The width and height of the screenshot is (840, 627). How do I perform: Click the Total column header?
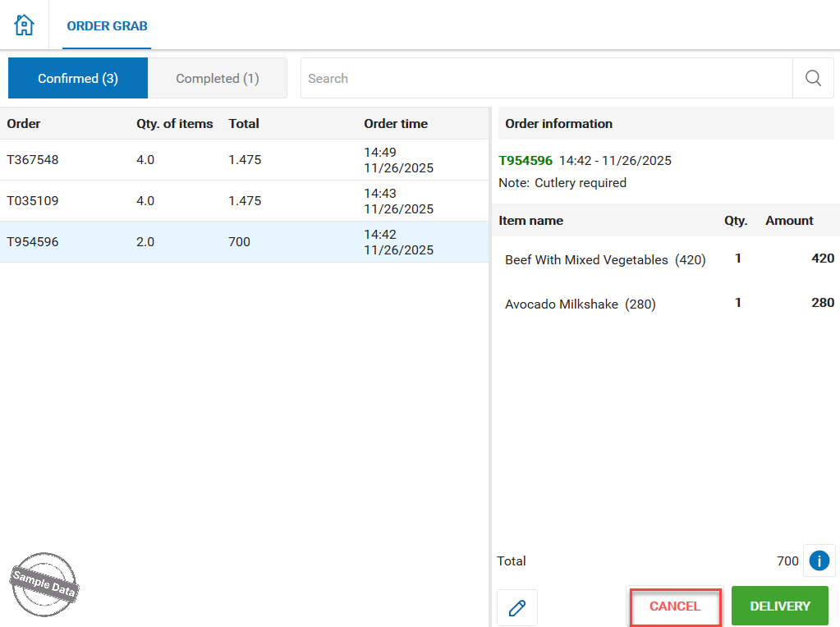point(244,124)
